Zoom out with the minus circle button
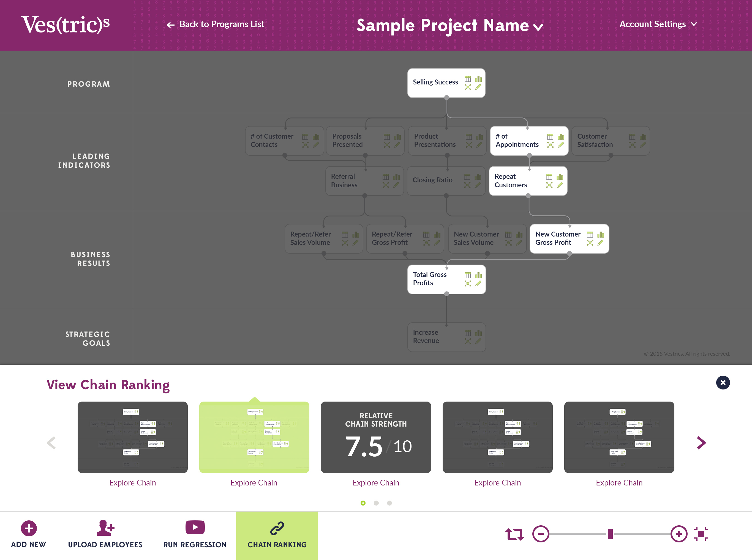752x560 pixels. 541,534
